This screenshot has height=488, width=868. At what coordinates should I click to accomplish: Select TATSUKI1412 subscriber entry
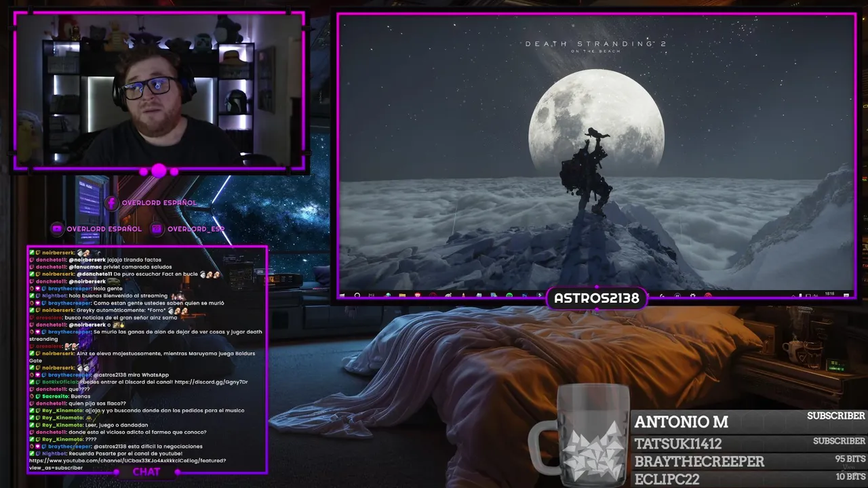[749, 443]
